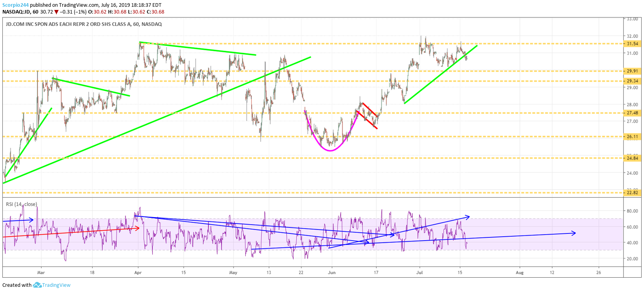Screen dimensions: 644x292
Task: Click the 27.00 price axis value
Action: [632, 121]
